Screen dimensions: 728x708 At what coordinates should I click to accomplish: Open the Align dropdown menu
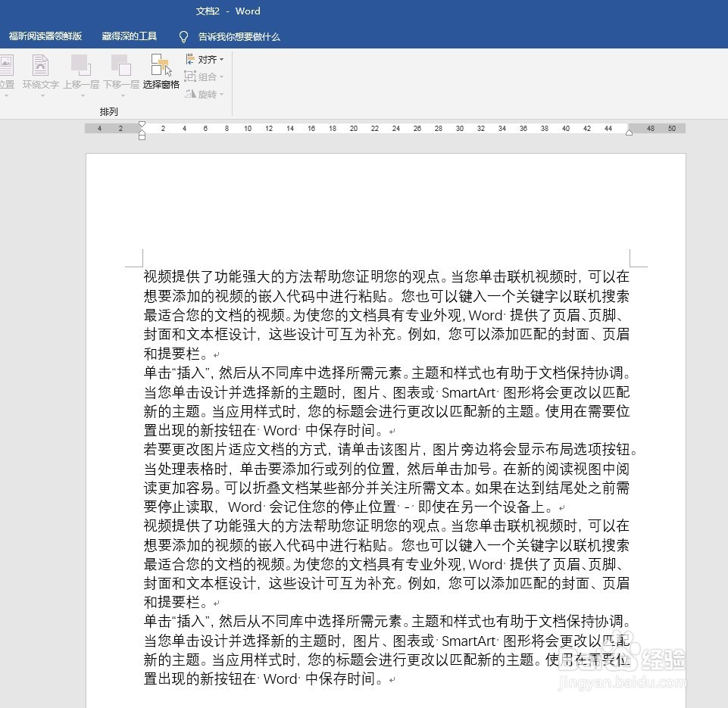(220, 59)
